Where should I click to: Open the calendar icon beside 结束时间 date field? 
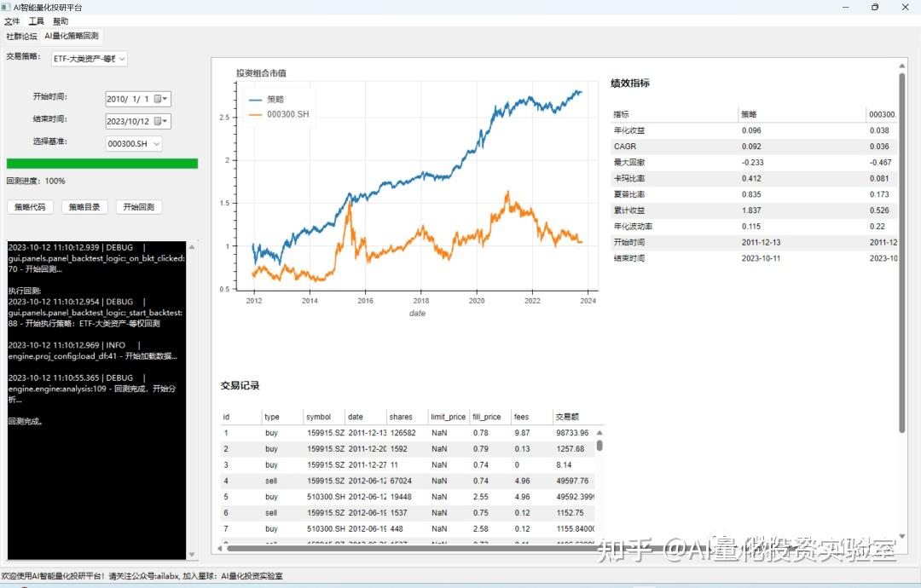157,121
